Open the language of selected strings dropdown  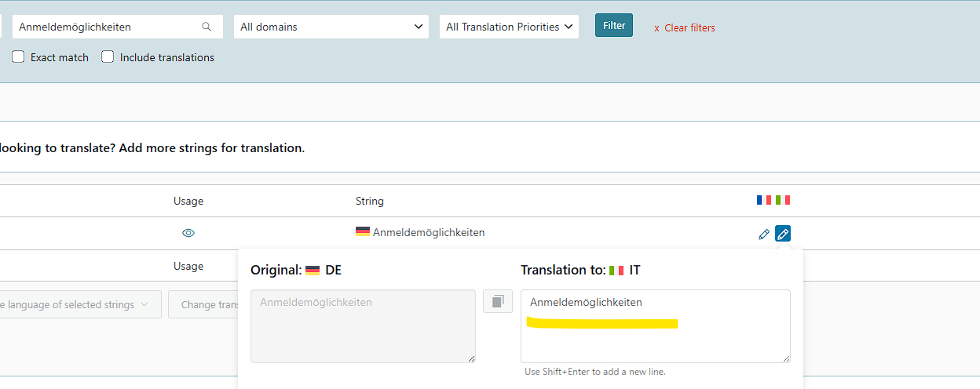tap(81, 304)
